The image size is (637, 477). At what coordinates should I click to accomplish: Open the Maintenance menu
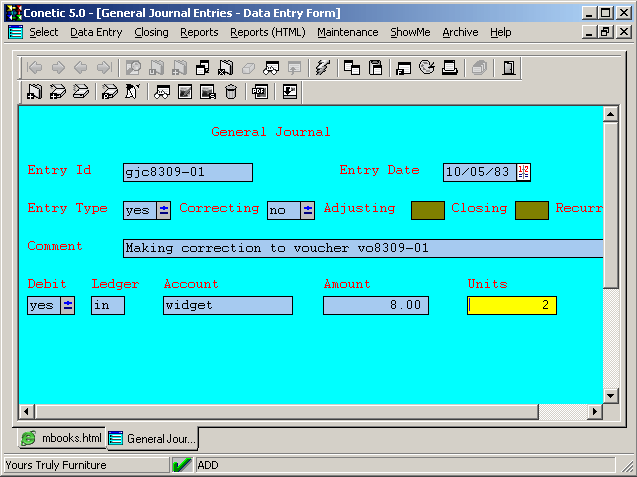(347, 32)
